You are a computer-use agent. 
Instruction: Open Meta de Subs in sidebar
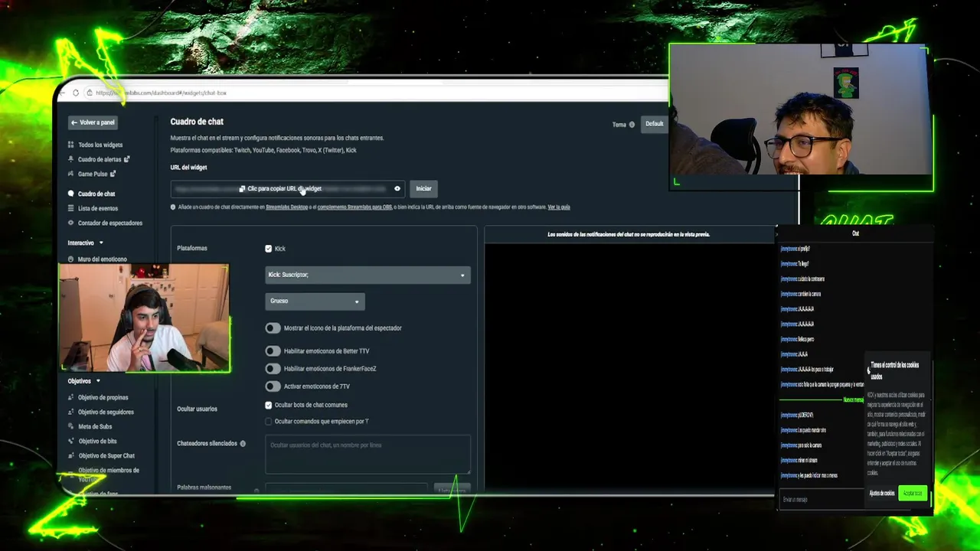(x=95, y=426)
